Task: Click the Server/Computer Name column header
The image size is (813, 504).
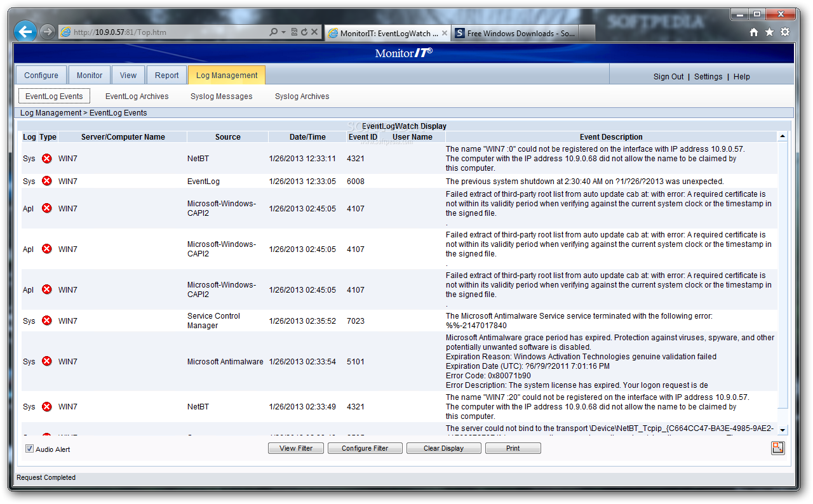Action: pos(123,136)
